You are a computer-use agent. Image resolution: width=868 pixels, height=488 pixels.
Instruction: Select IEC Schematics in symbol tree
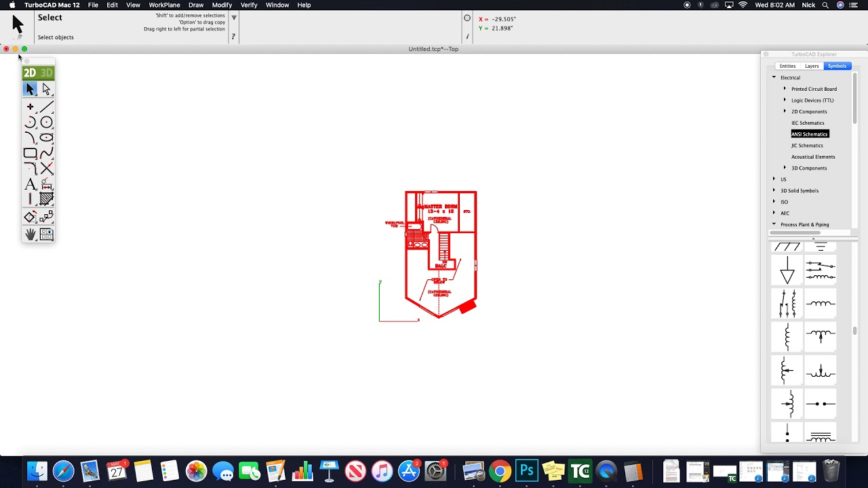(808, 123)
